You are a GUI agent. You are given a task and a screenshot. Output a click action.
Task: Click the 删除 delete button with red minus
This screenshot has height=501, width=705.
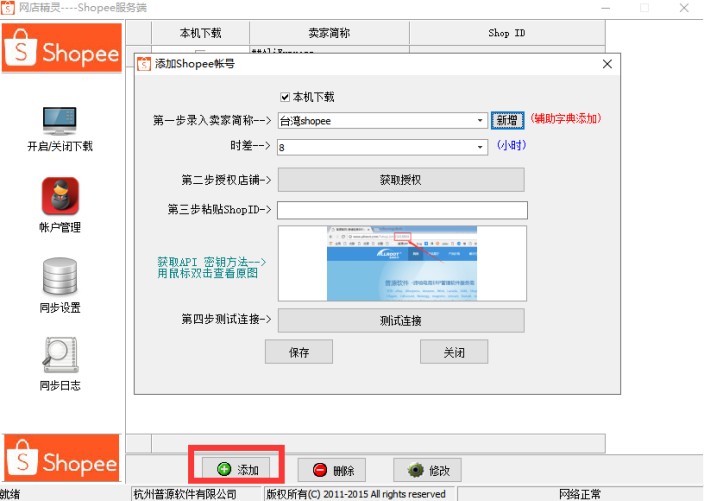(x=331, y=470)
